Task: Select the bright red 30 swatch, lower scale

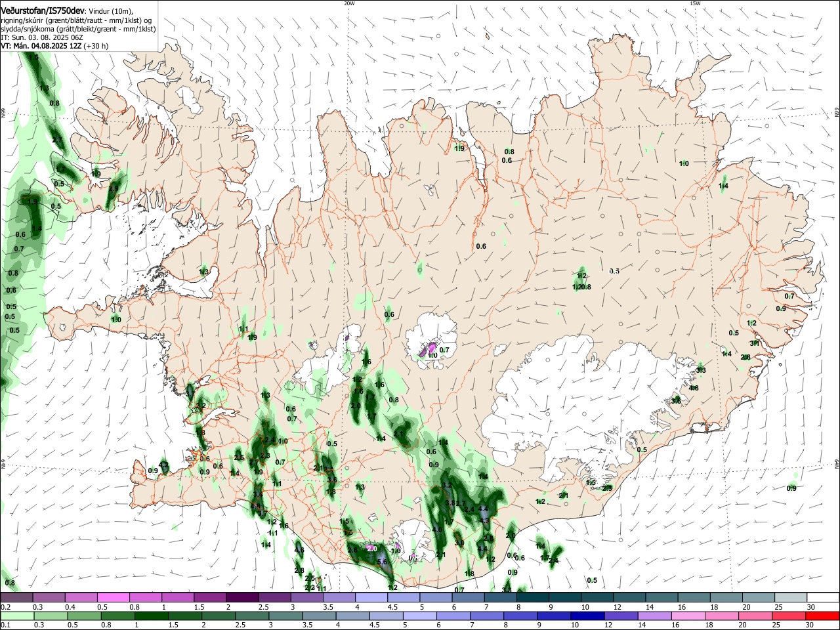Action: [822, 616]
